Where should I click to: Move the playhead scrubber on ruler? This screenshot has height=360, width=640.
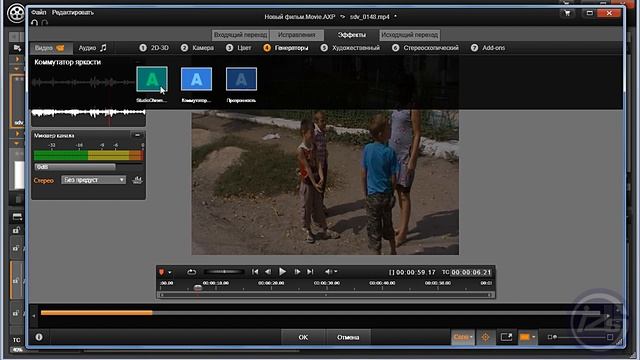tap(198, 288)
